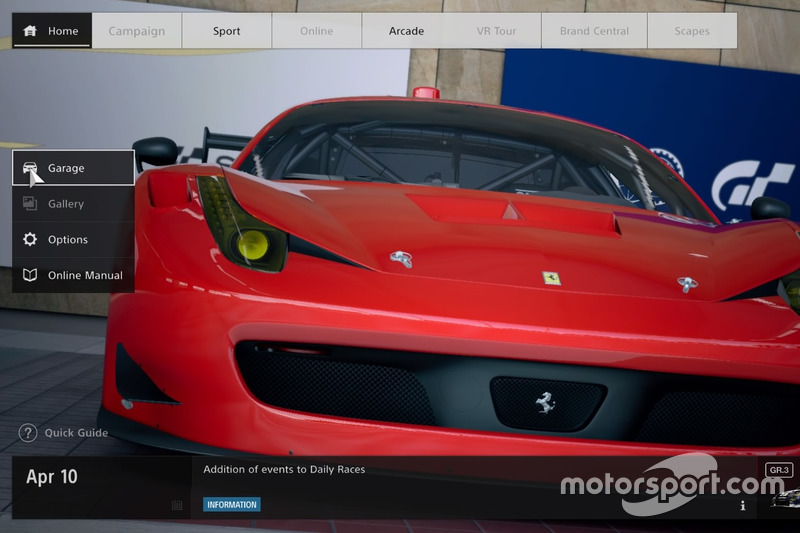Click the car thumbnail under the GR.3 badge

pos(785,498)
